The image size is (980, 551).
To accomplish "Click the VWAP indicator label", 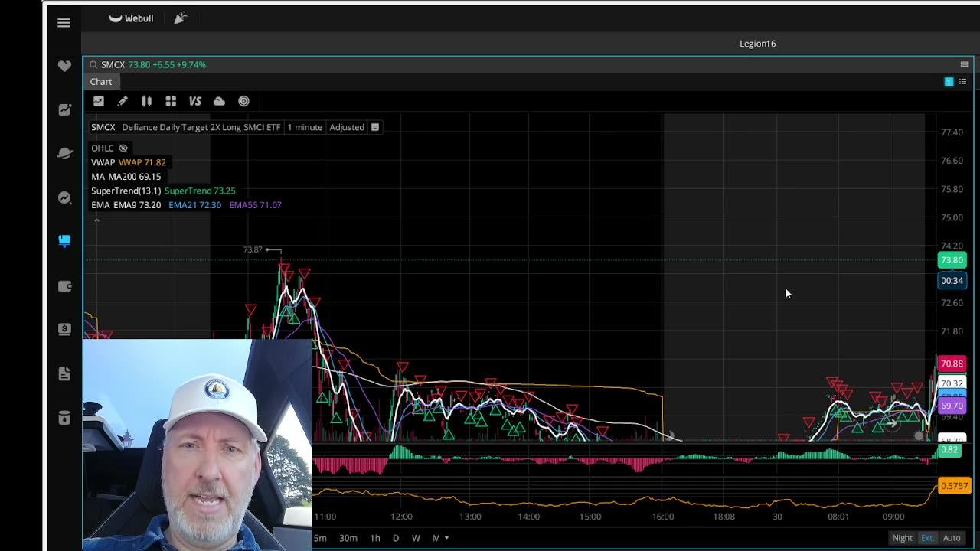I will pos(103,162).
